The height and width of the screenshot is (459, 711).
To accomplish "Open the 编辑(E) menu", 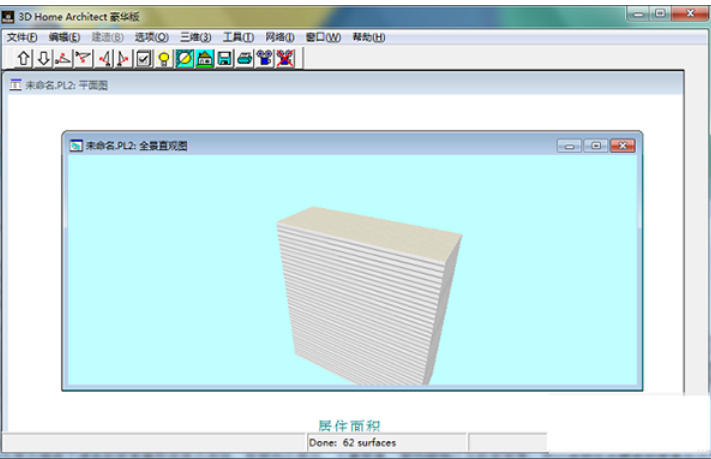I will pyautogui.click(x=64, y=37).
